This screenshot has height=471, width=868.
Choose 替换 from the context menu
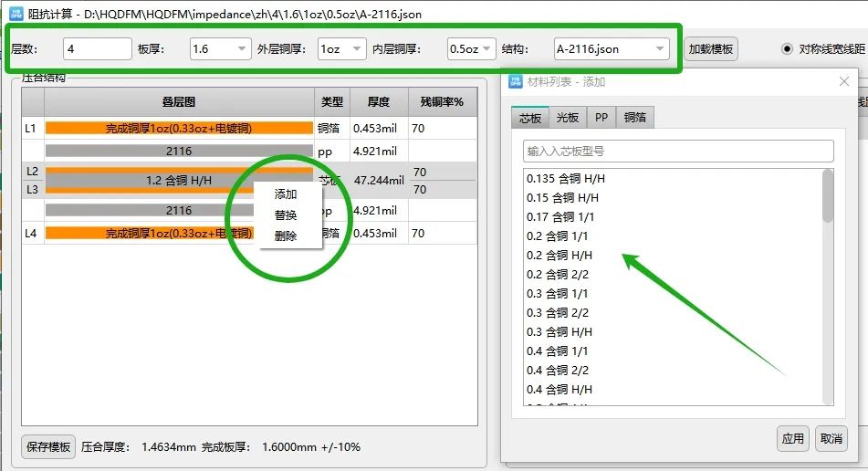pyautogui.click(x=286, y=215)
